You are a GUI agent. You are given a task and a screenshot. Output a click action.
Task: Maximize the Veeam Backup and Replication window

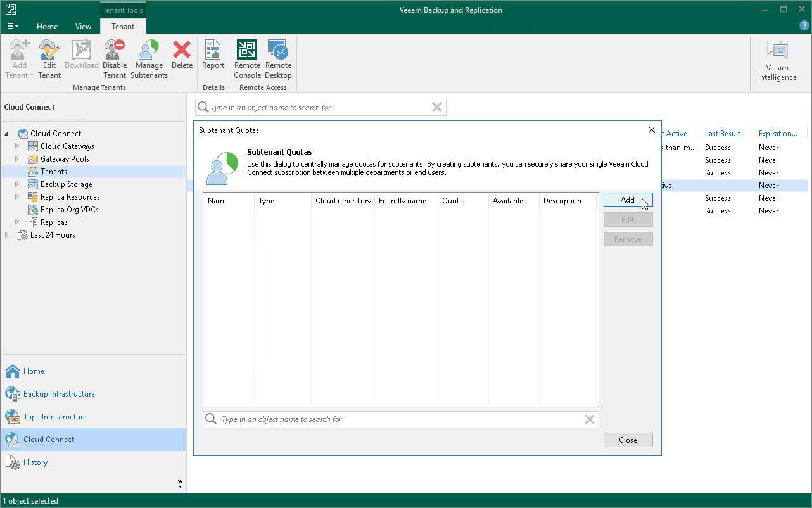tap(783, 10)
